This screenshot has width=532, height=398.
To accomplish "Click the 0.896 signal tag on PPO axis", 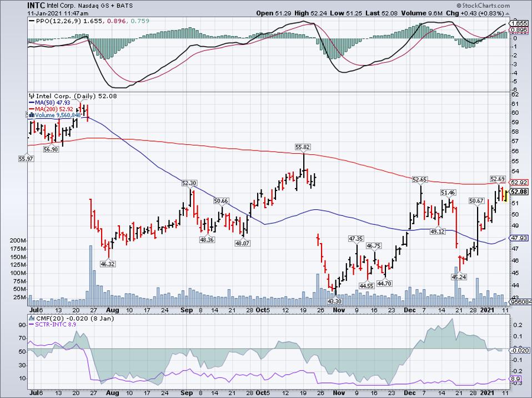I will [519, 30].
